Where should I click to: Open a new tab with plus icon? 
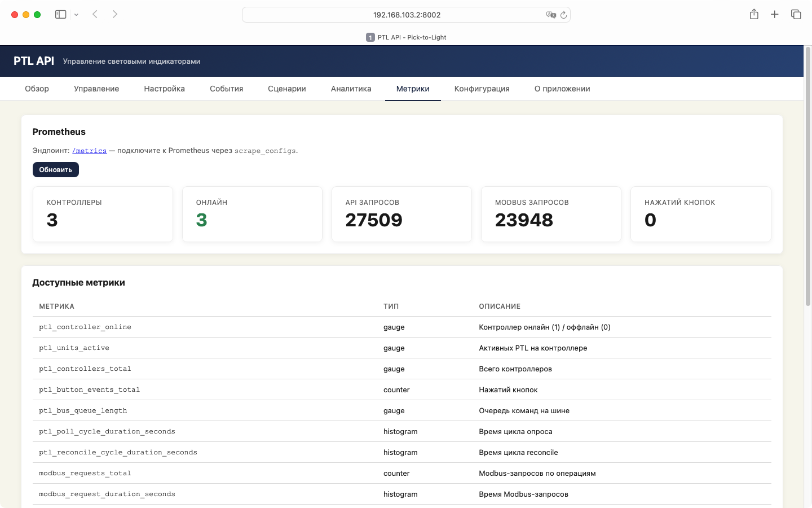click(775, 15)
